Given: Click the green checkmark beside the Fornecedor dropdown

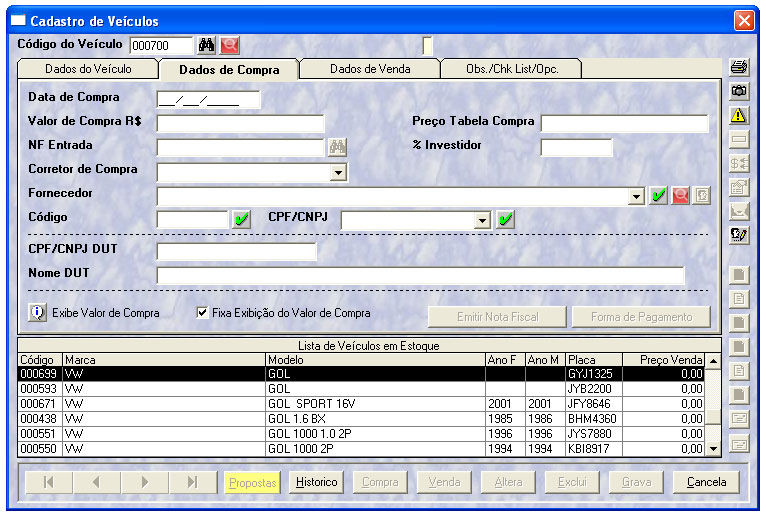Looking at the screenshot, I should [659, 195].
